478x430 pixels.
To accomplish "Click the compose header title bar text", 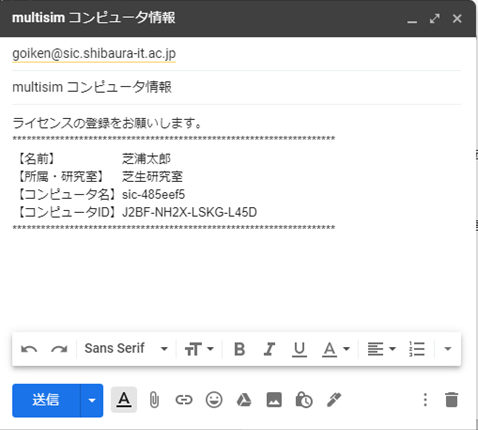I will [94, 18].
